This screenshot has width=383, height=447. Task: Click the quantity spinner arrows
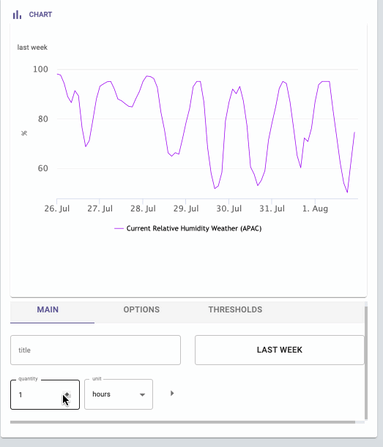tap(67, 395)
